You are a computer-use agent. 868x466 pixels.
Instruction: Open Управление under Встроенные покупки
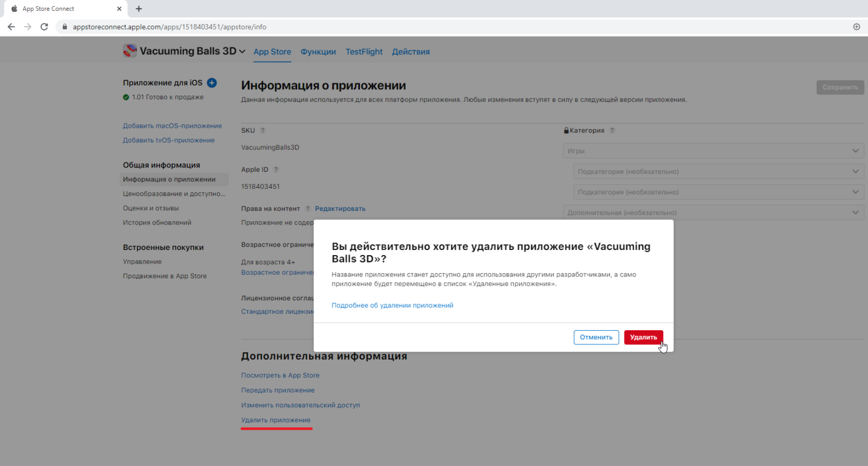tap(142, 262)
